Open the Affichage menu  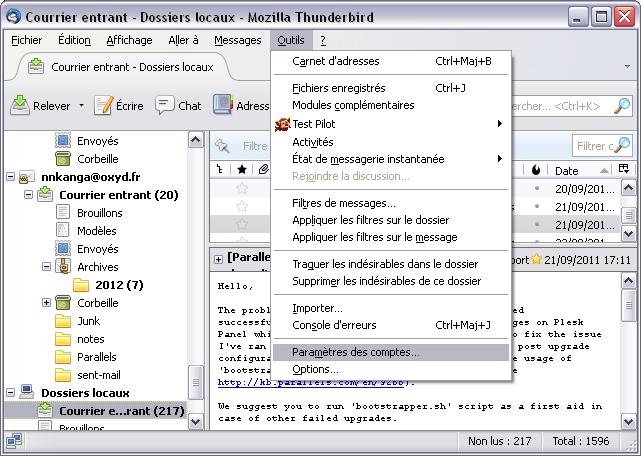click(x=129, y=40)
